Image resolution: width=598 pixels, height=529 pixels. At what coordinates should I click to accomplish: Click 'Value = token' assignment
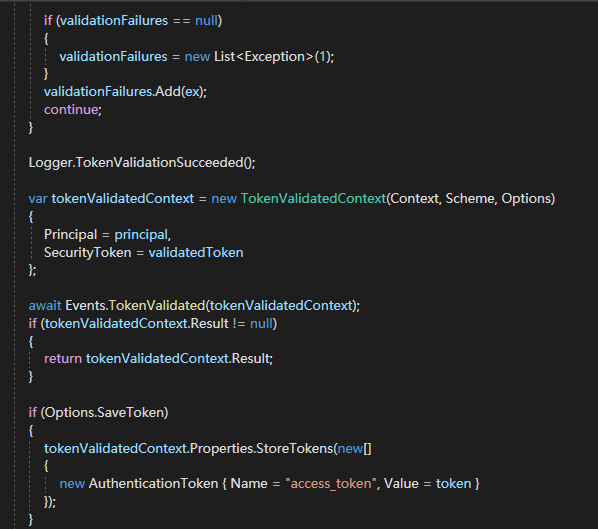(428, 484)
